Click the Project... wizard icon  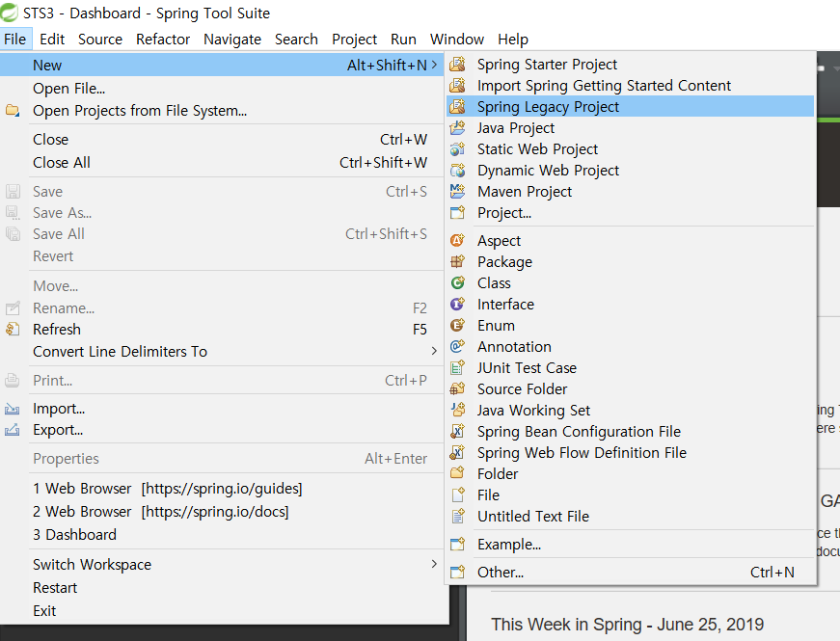pos(457,213)
